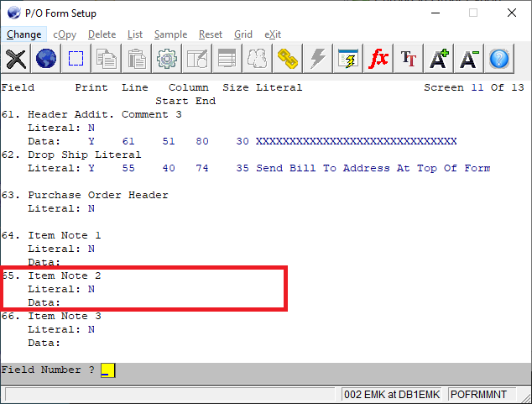
Task: Open the Delete menu
Action: 102,34
